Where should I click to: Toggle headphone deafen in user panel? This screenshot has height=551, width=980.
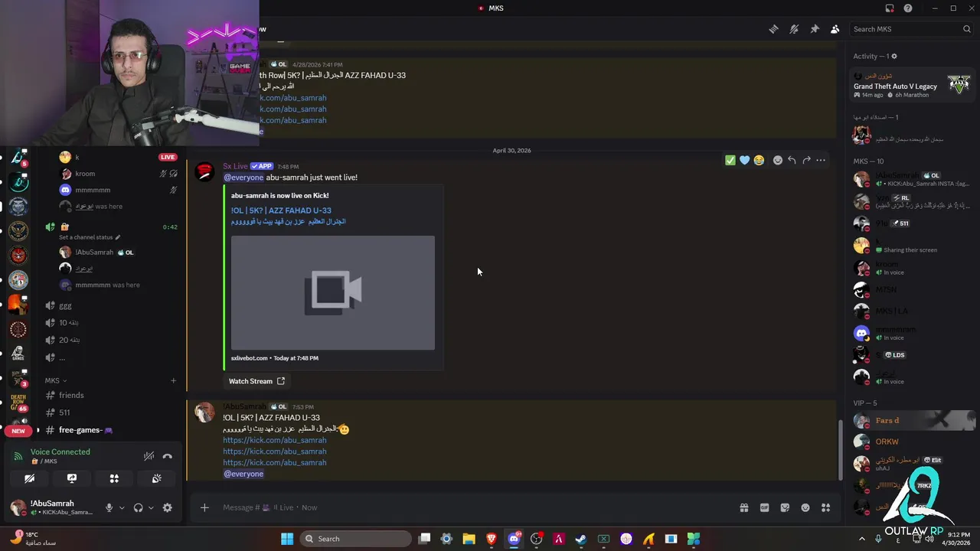[138, 507]
